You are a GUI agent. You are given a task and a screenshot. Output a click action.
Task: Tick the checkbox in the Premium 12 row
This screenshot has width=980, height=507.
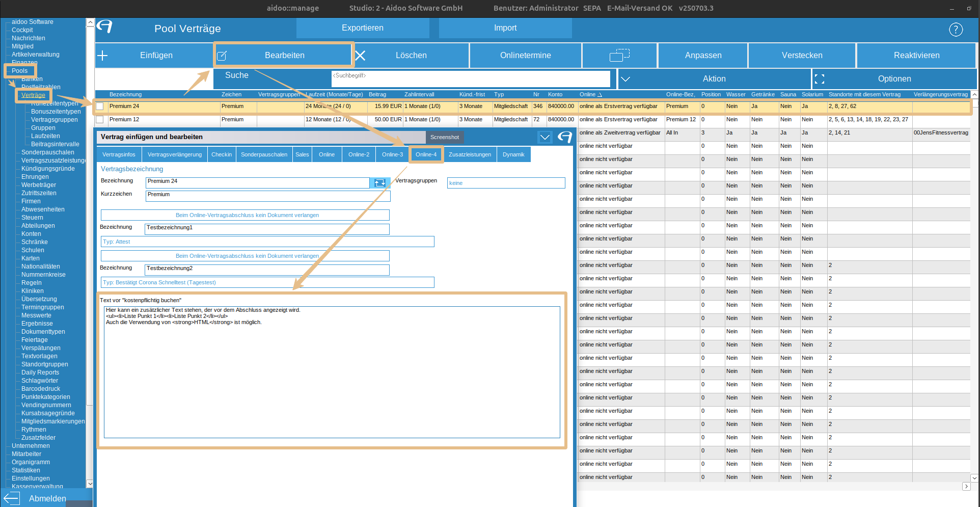point(100,120)
